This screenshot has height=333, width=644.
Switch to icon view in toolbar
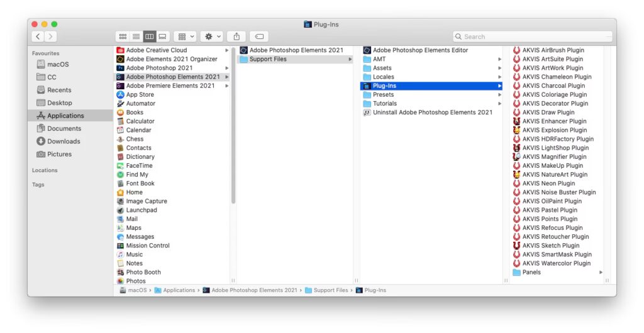[123, 36]
